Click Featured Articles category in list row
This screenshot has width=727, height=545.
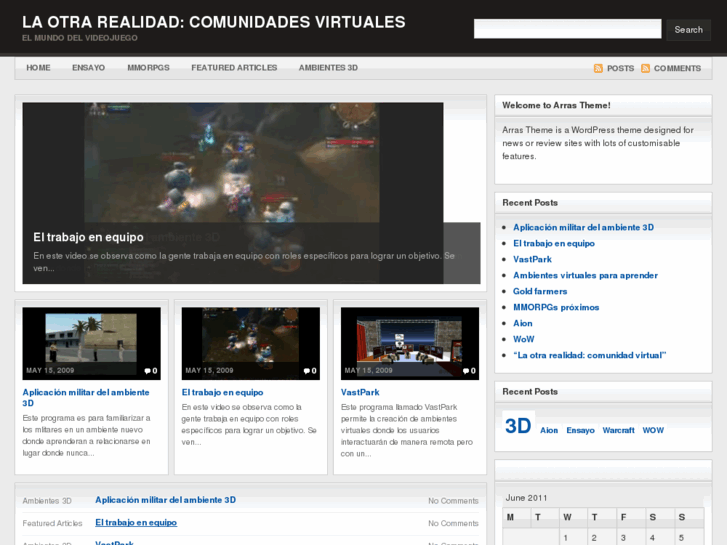[52, 523]
